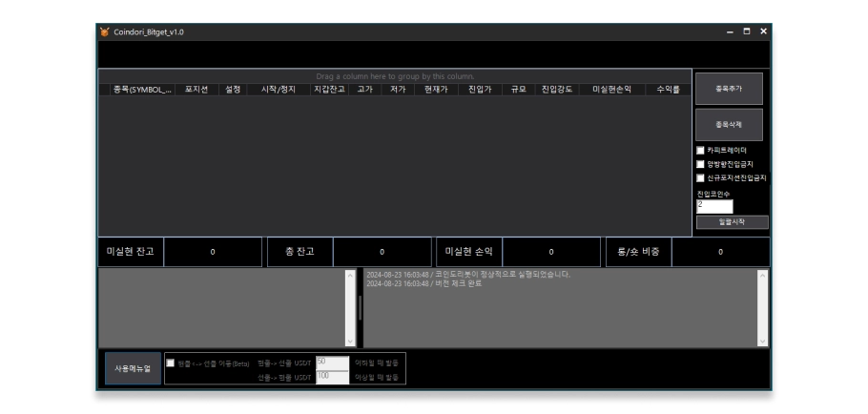
Task: Click down arrow of left log scrollbar
Action: [x=350, y=342]
